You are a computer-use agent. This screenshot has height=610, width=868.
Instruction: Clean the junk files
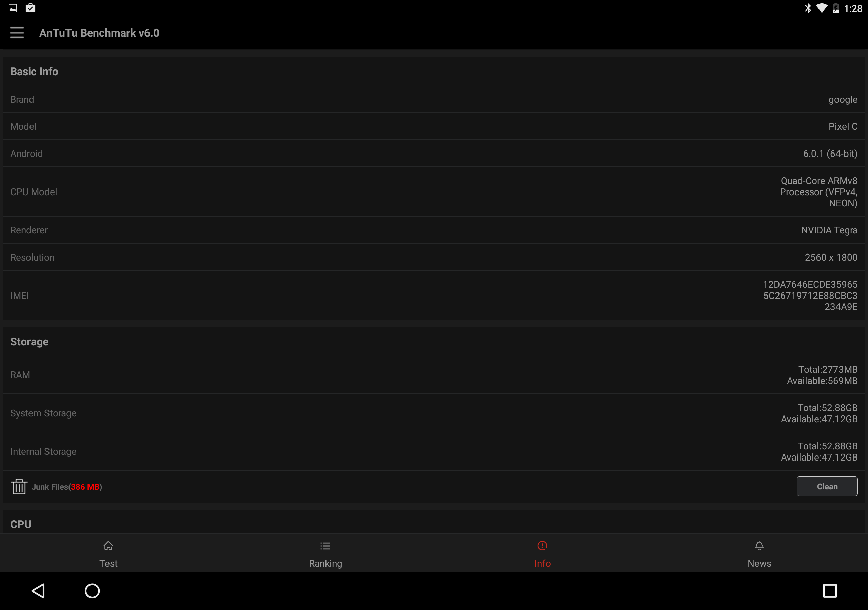tap(827, 486)
